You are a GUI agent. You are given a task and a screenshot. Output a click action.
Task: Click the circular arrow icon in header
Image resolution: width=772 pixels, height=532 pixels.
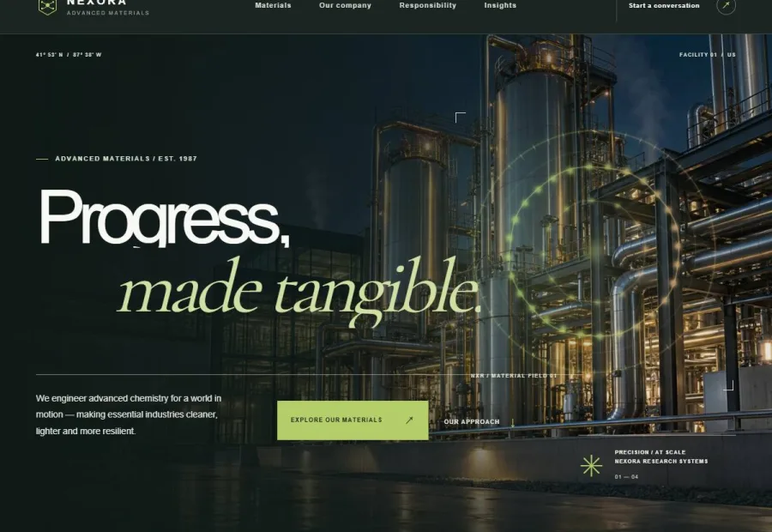click(726, 5)
